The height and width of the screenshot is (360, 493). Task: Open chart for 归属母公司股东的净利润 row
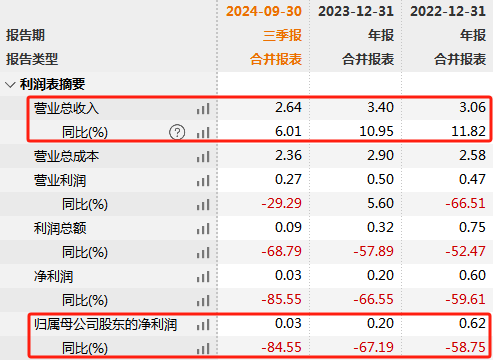pyautogui.click(x=203, y=325)
